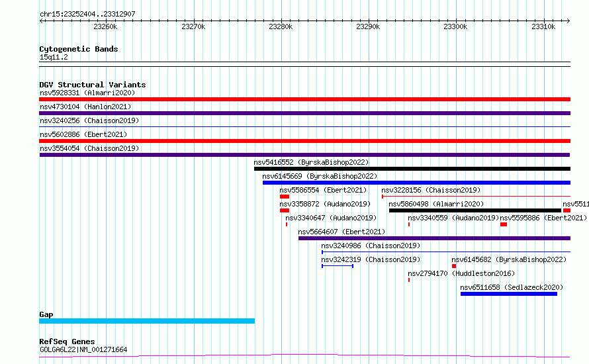Select the nsv3554054 (Chaisson2019) purple bar
The image size is (589, 364).
click(304, 155)
